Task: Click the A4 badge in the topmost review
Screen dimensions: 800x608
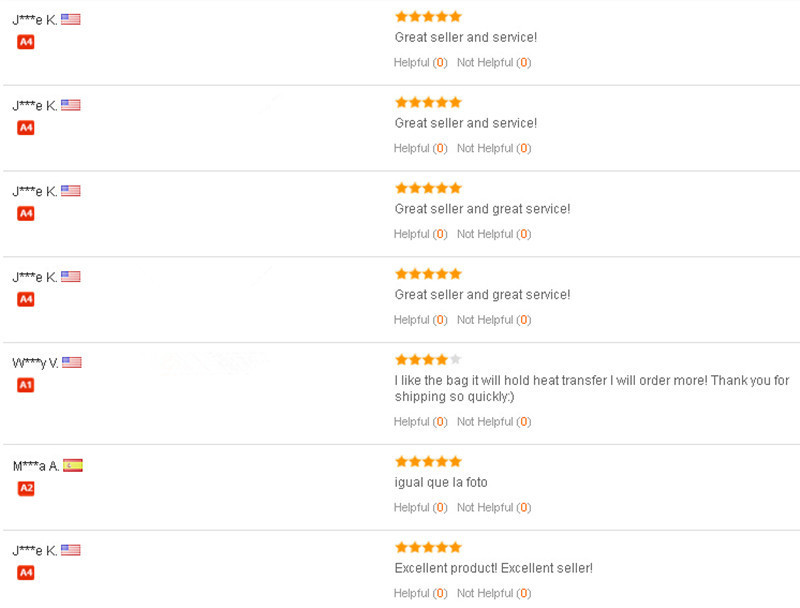Action: 26,42
